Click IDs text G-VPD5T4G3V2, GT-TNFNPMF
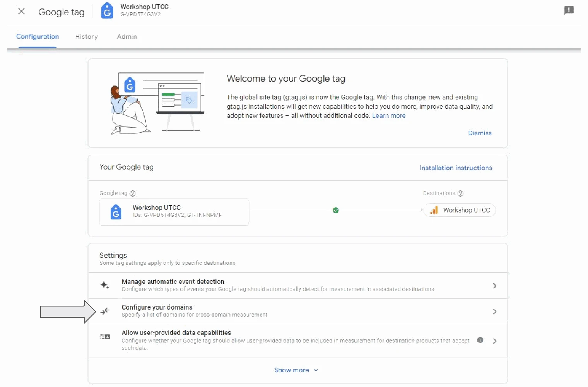Image resolution: width=588 pixels, height=387 pixels. [x=177, y=215]
